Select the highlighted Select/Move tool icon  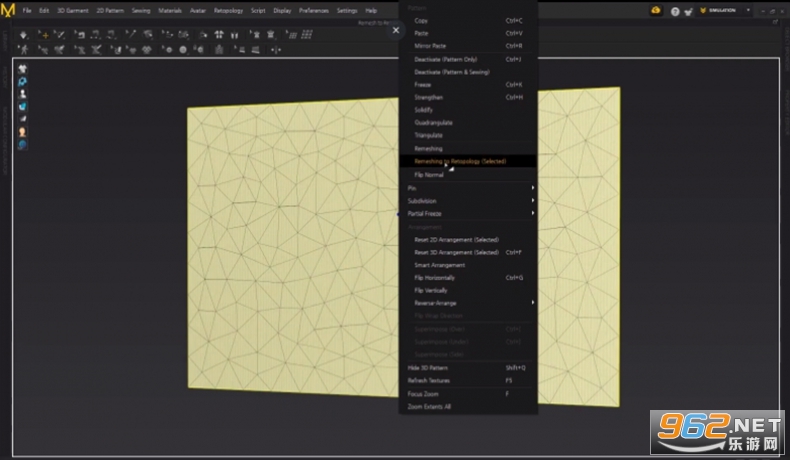[44, 35]
